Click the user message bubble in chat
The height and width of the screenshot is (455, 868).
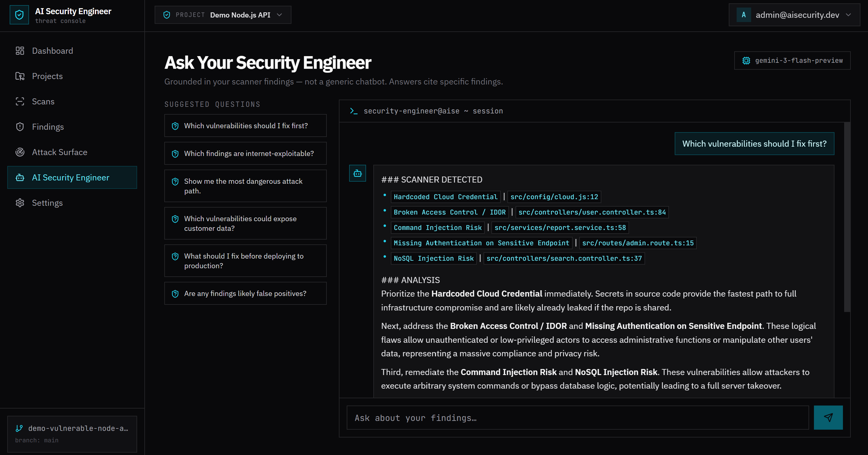(754, 144)
